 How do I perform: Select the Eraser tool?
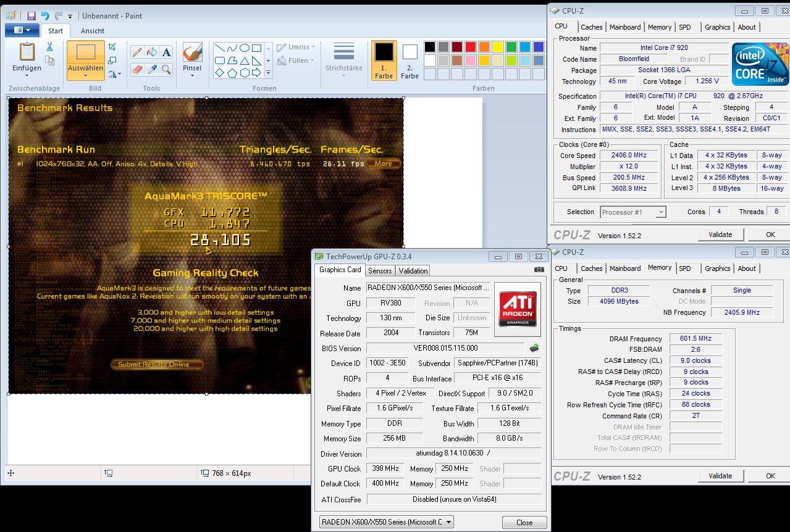[137, 69]
